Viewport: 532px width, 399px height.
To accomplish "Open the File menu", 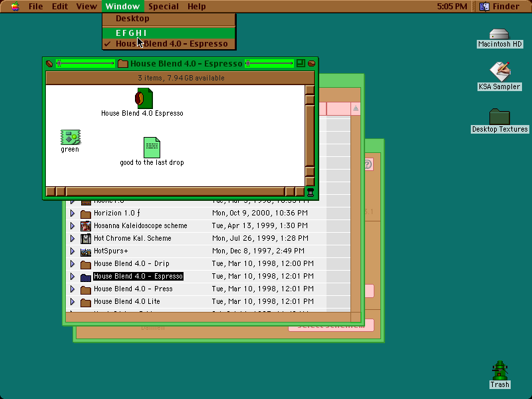I will pos(36,7).
